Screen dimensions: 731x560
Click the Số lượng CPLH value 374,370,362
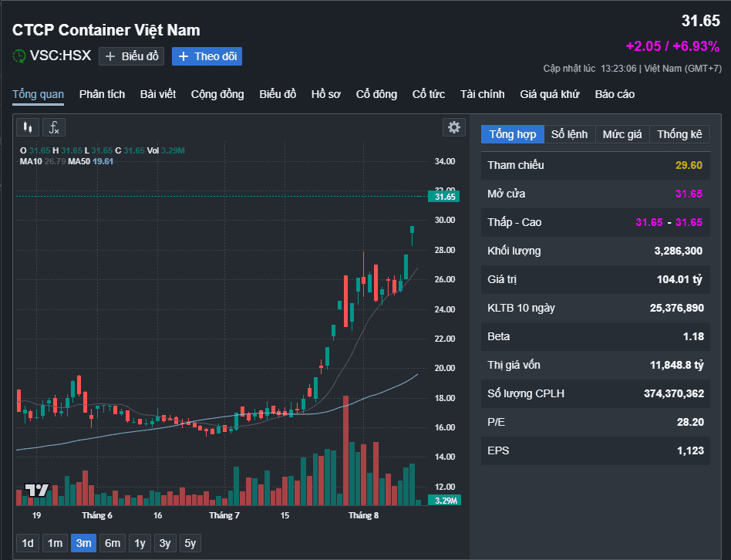674,393
